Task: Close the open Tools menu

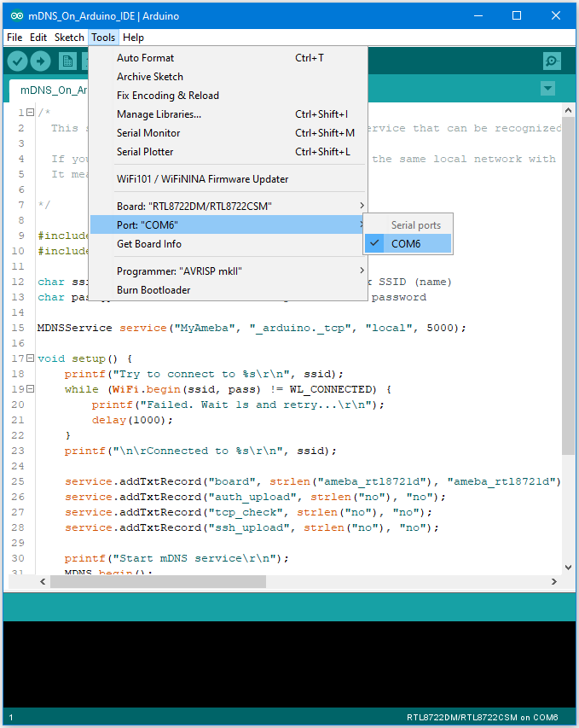Action: pyautogui.click(x=103, y=38)
